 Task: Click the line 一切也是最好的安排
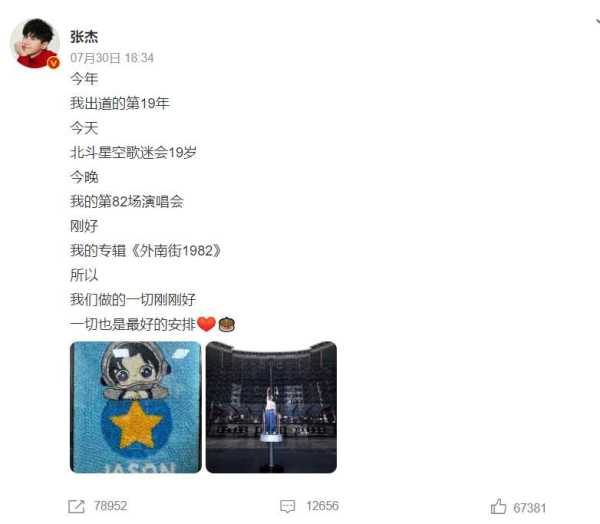133,324
